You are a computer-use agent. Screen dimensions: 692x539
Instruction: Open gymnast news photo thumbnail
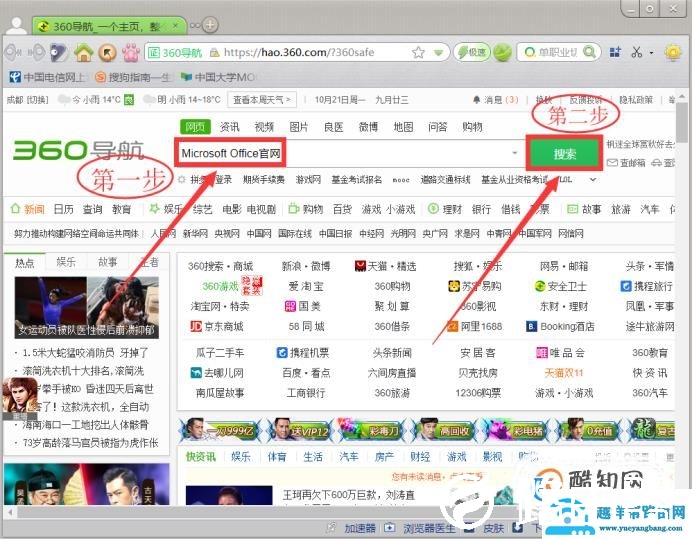point(50,307)
